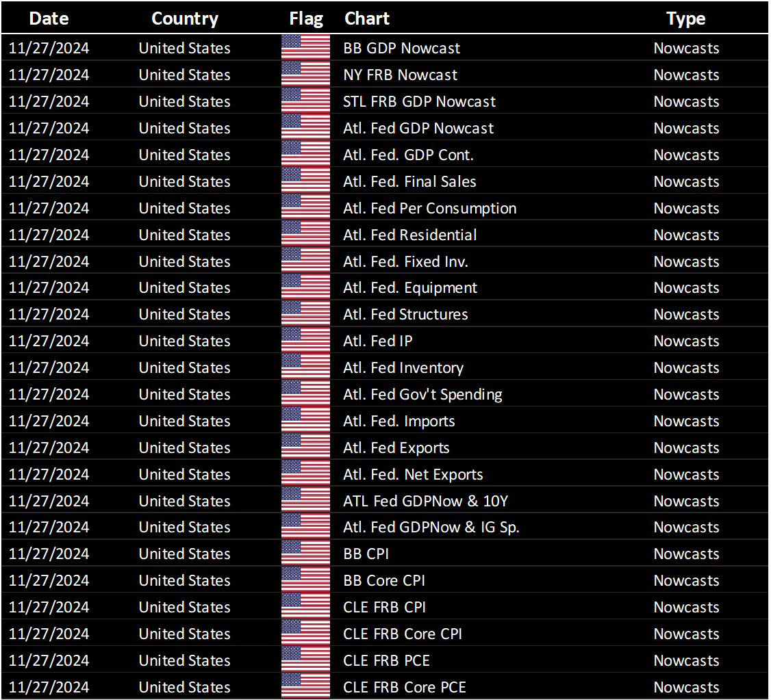Click the US flag beside BB GDP Nowcast
Viewport: 771px width, 700px height.
[305, 48]
